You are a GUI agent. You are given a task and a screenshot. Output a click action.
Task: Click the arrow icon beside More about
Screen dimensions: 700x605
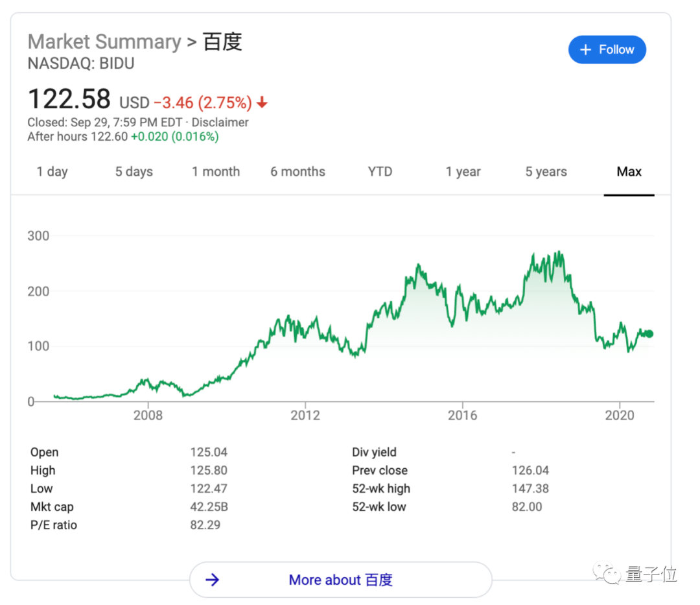click(212, 580)
